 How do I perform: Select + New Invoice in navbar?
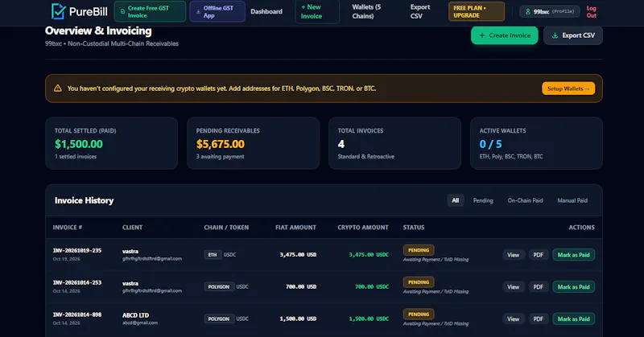317,11
